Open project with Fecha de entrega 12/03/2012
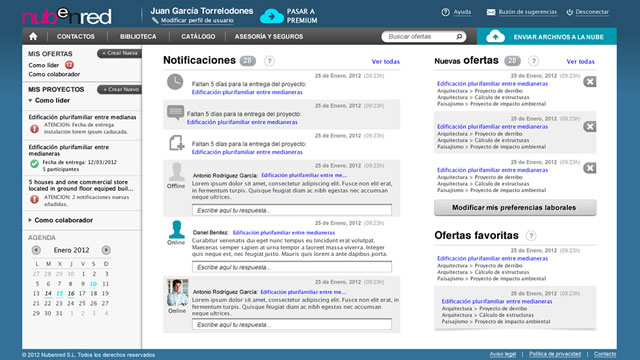The width and height of the screenshot is (640, 360). tap(69, 150)
